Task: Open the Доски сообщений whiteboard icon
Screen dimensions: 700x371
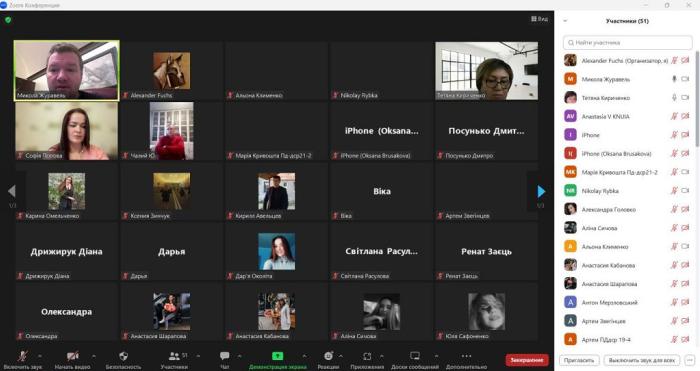Action: click(415, 356)
